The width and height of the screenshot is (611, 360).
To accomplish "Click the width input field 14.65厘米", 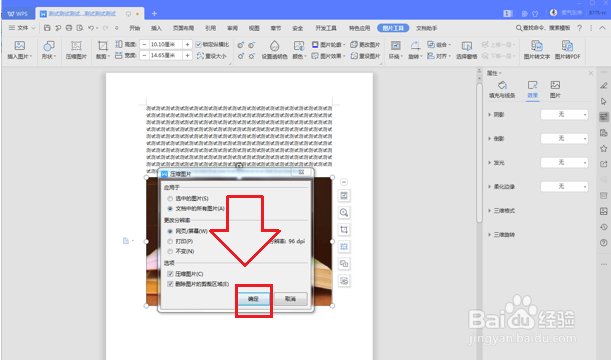I will 166,56.
